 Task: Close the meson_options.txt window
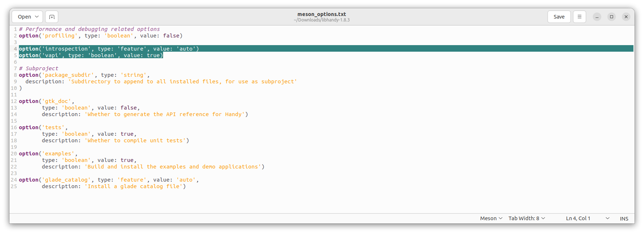pos(626,17)
